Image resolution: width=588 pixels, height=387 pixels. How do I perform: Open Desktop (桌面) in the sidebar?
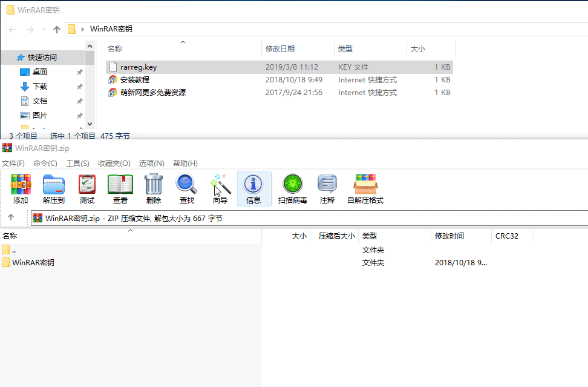tap(40, 71)
